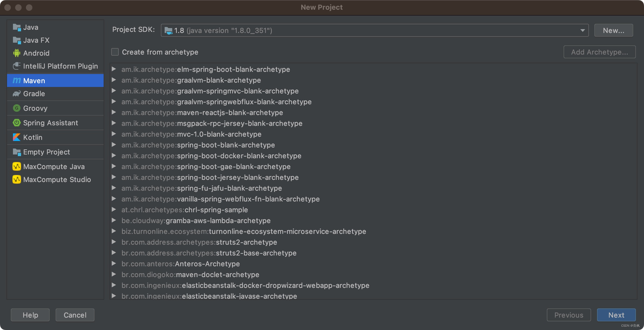Click the Spring Assistant power icon
Viewport: 644px width, 330px height.
(x=17, y=123)
